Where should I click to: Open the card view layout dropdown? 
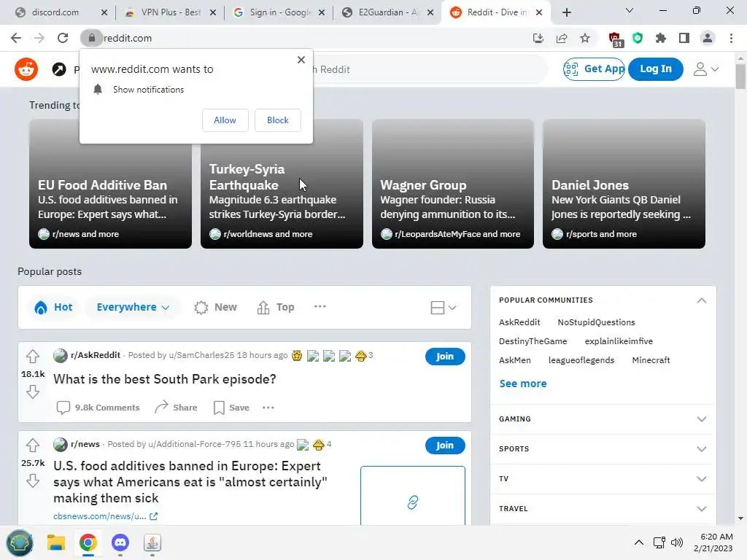(x=444, y=308)
